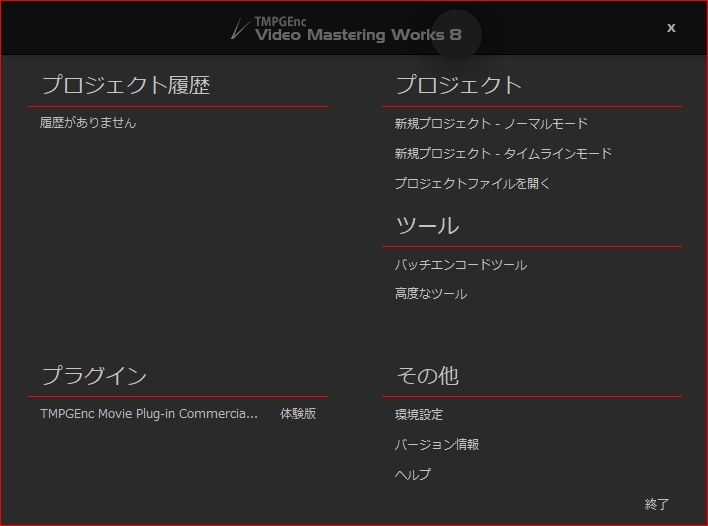
Task: Open ヘルプ
Action: (412, 474)
